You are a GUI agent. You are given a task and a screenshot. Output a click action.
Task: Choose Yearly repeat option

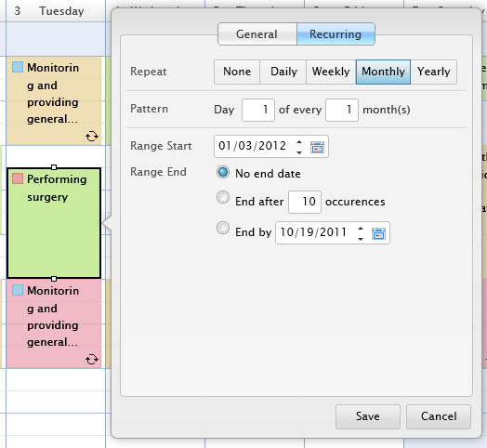(x=434, y=72)
